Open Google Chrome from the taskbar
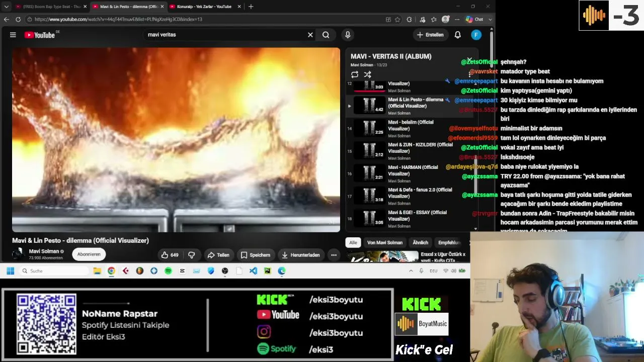Viewport: 644px width, 362px height. click(111, 270)
